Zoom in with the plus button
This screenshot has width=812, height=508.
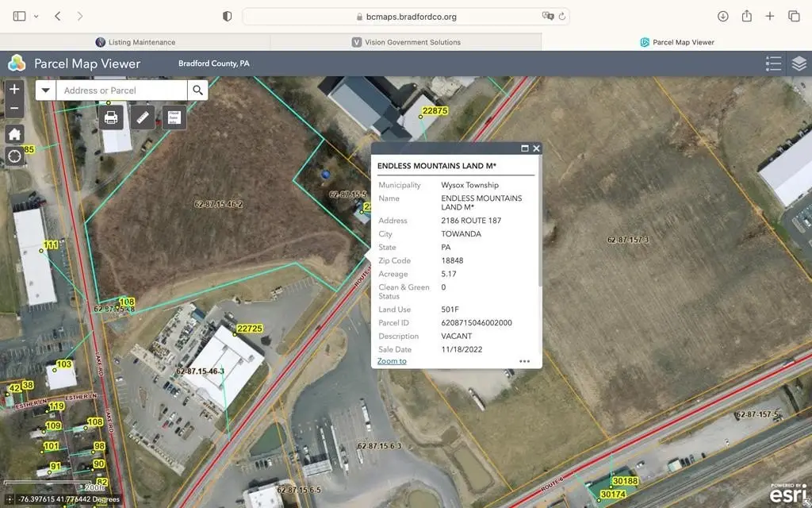click(14, 90)
